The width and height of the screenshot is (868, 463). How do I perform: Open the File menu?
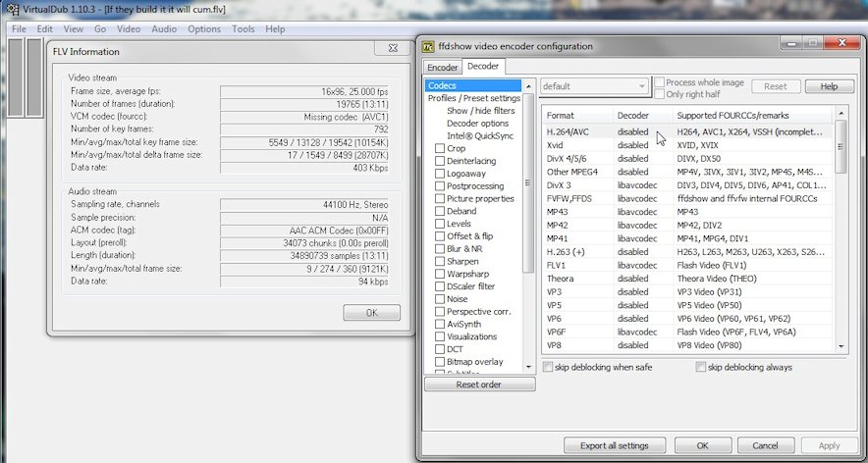click(x=19, y=28)
